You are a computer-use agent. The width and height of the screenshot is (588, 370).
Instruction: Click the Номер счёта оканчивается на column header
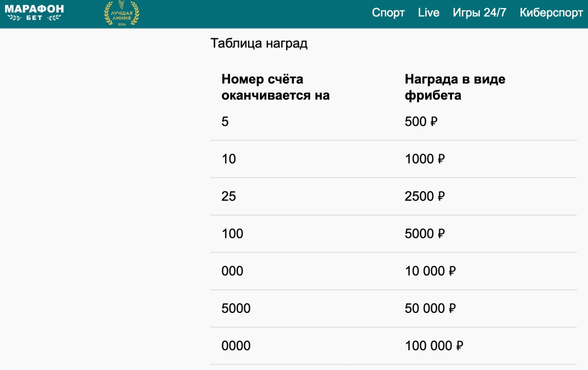tap(275, 87)
